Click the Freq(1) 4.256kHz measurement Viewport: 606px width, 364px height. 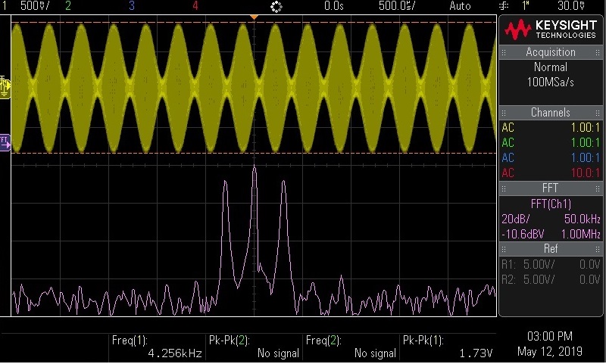157,347
